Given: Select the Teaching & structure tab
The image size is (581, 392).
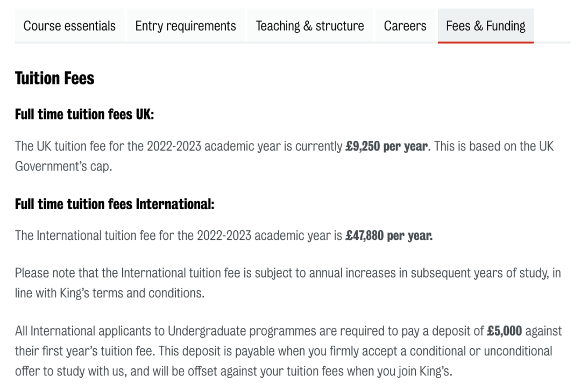Looking at the screenshot, I should [310, 26].
